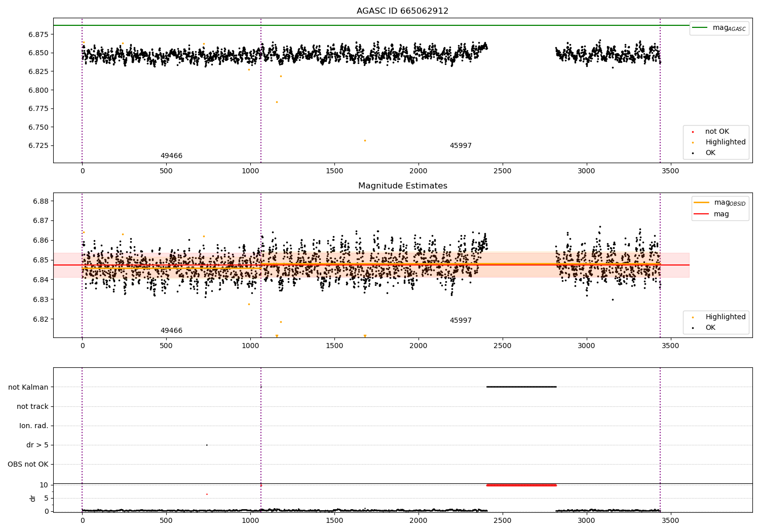Click the 49466 obsid label in middle plot
Image resolution: width=760 pixels, height=532 pixels.
pyautogui.click(x=171, y=331)
